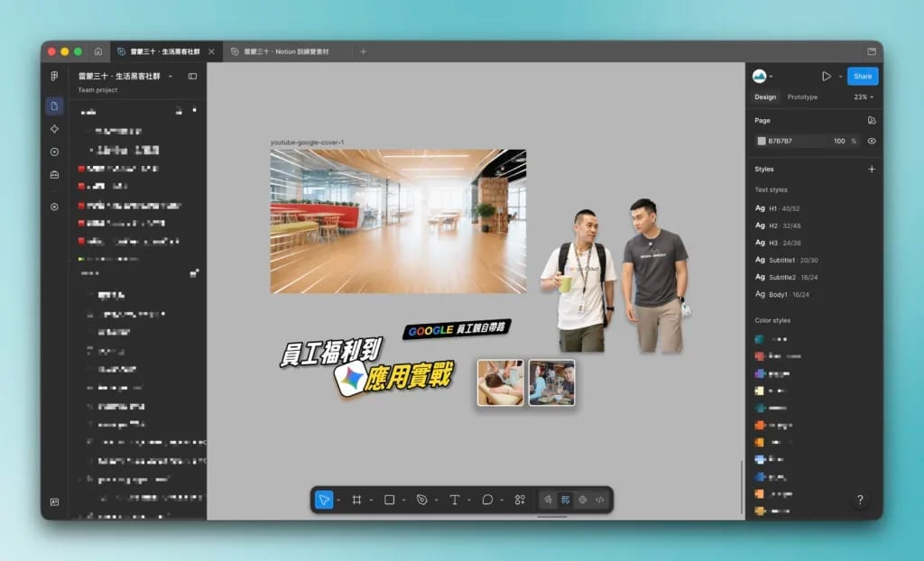Go to Home tab icon
This screenshot has width=924, height=561.
click(98, 51)
